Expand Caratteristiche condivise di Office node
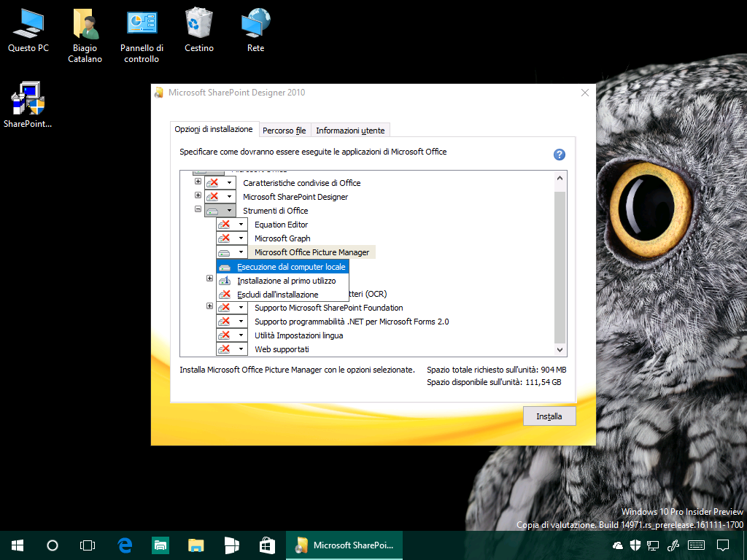Viewport: 747px width, 560px height. point(198,182)
